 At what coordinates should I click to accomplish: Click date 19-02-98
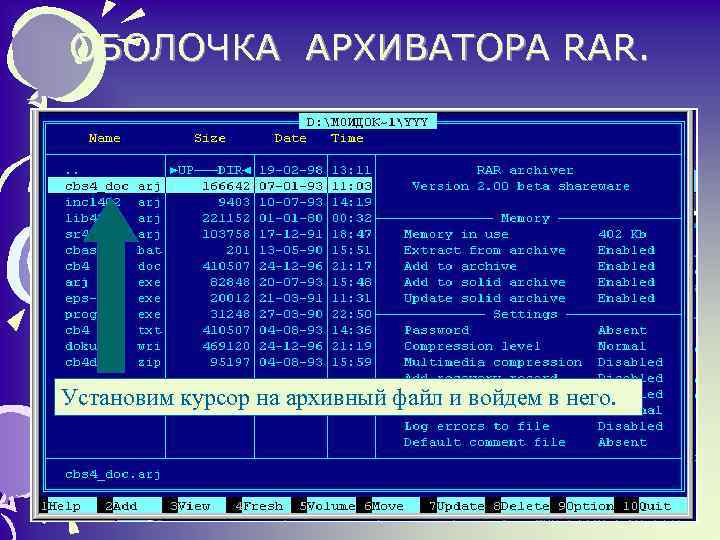coord(291,170)
